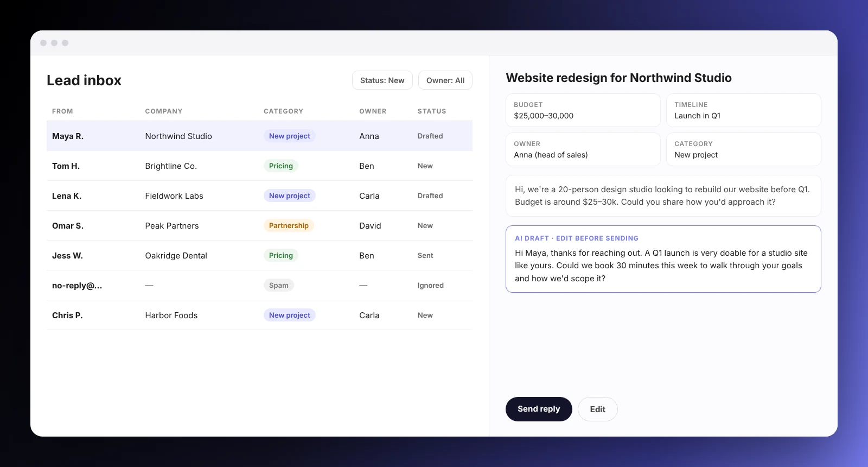
Task: Click the FROM column header
Action: [x=62, y=111]
